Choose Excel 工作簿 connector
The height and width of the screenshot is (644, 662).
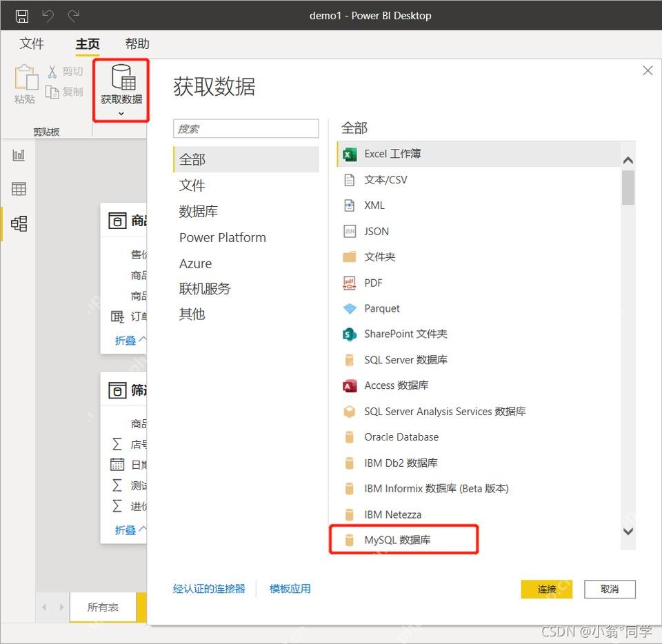tap(479, 154)
